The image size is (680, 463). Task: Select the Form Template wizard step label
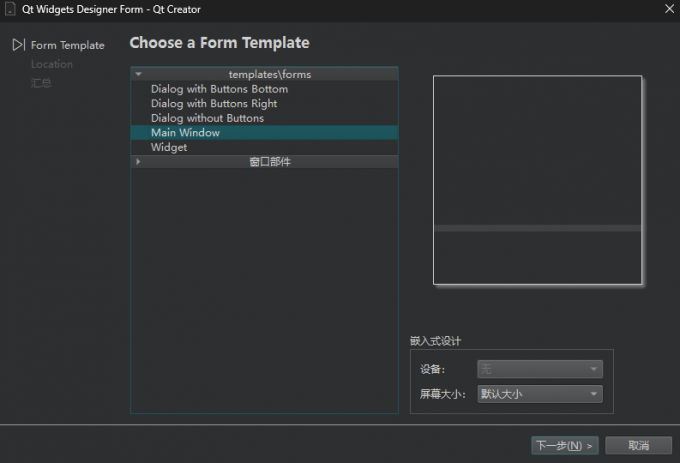point(67,45)
